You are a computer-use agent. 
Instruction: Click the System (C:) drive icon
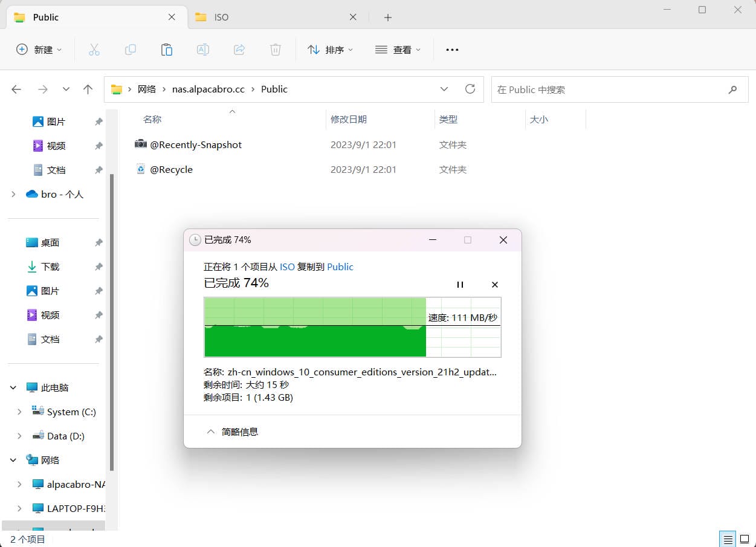coord(38,411)
